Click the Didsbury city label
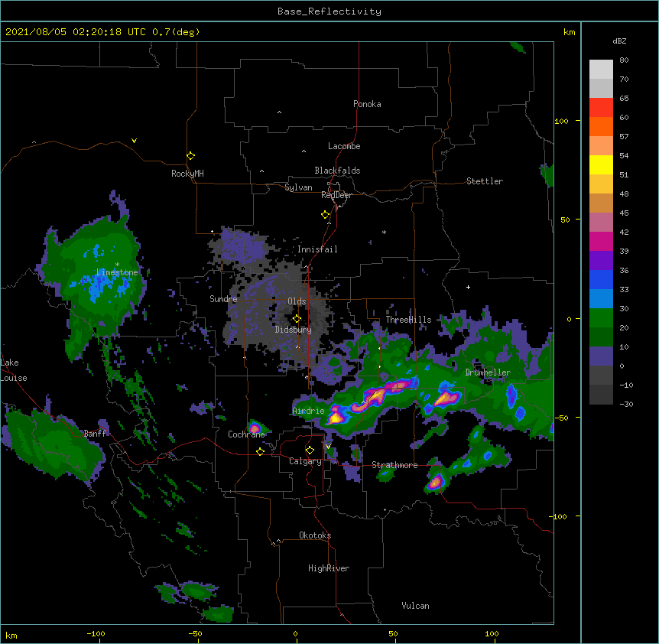Viewport: 659px width, 644px height. point(294,330)
